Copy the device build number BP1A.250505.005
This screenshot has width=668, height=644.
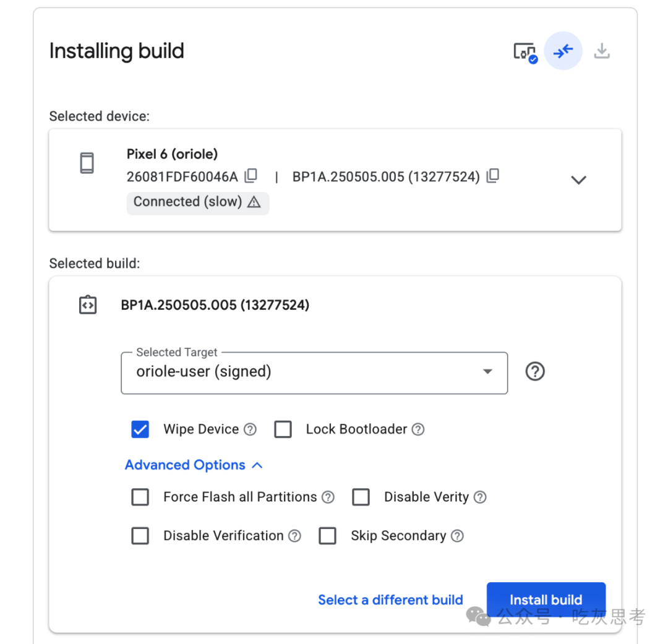pyautogui.click(x=493, y=175)
